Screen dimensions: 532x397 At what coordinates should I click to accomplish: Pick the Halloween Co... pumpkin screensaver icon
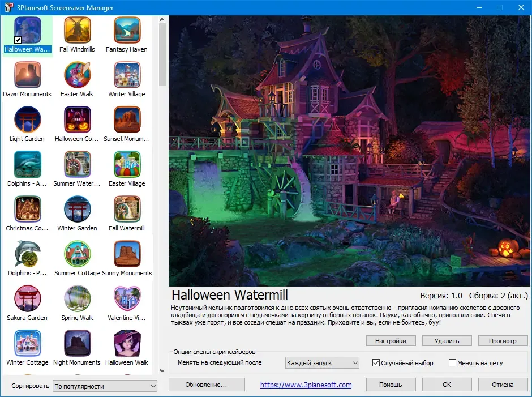[78, 119]
